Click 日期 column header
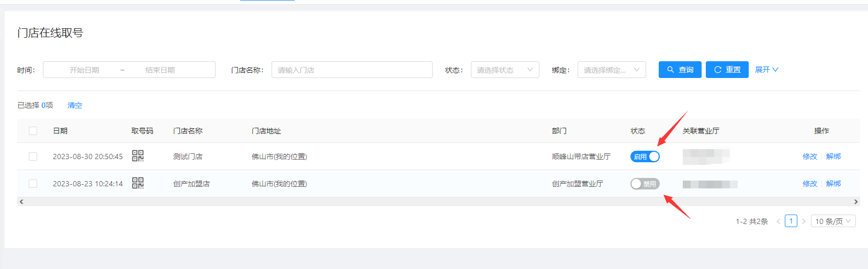This screenshot has height=269, width=868. (x=60, y=131)
